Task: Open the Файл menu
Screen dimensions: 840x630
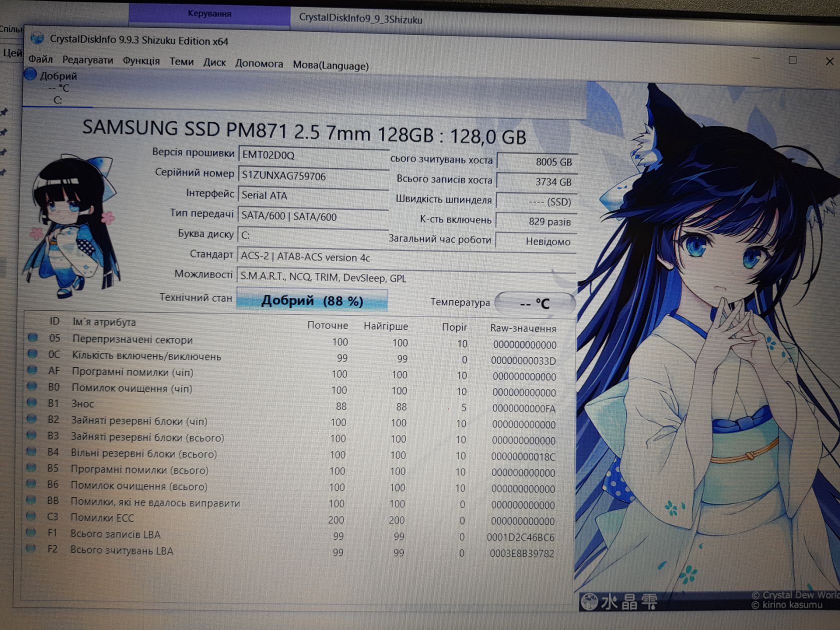Action: pos(40,59)
